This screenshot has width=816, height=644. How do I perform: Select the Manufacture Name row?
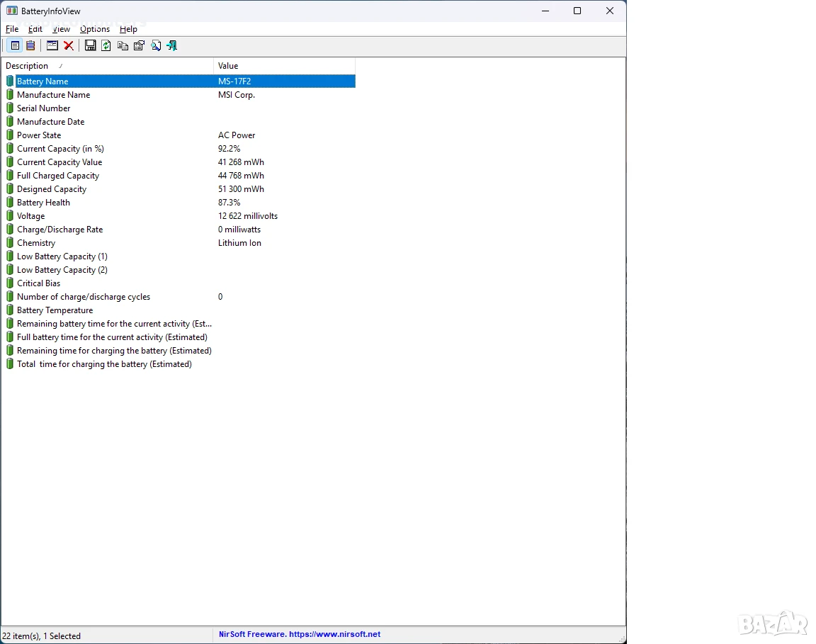click(x=180, y=95)
